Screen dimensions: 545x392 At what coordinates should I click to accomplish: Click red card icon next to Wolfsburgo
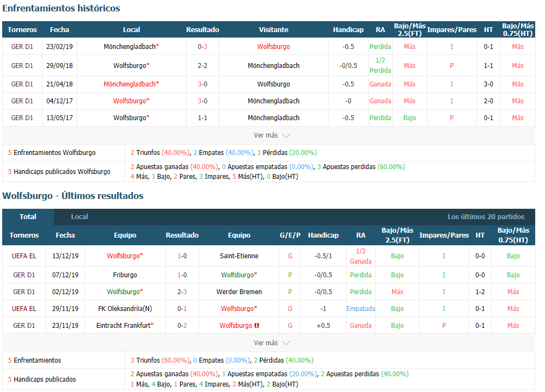click(257, 326)
